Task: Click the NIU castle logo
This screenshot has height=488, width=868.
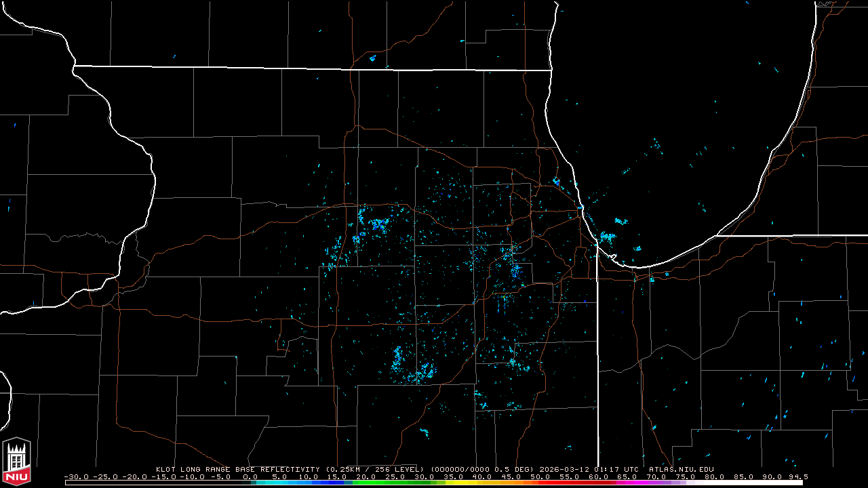Action: (x=16, y=462)
